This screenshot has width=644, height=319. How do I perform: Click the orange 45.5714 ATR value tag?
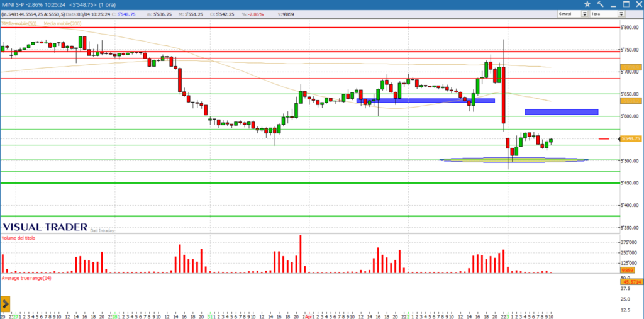(631, 282)
